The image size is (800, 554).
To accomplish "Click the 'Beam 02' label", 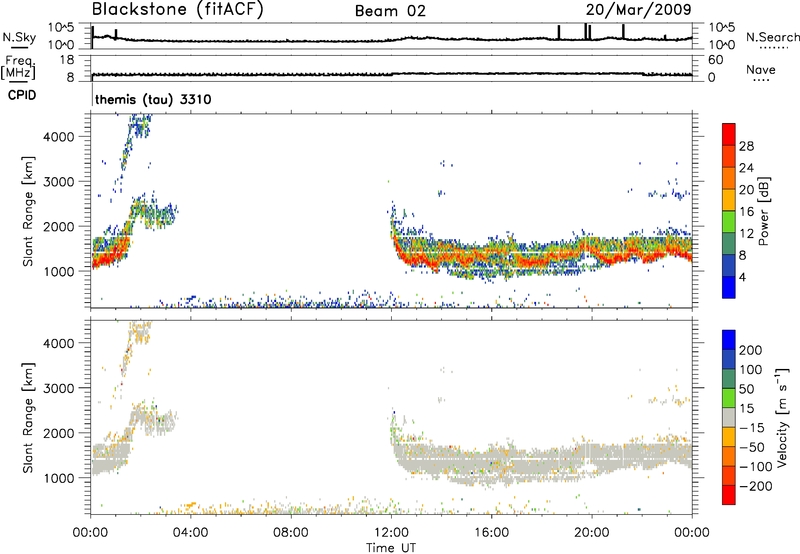I will (390, 11).
